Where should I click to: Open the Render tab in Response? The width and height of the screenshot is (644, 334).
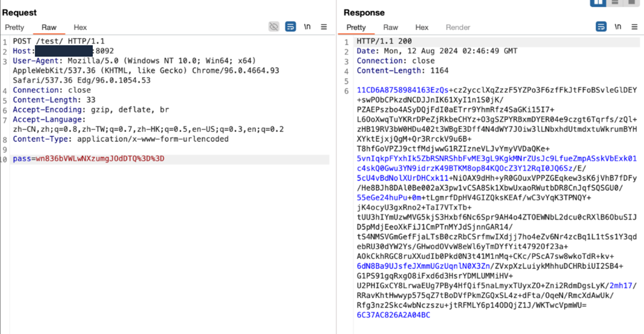[x=457, y=27]
